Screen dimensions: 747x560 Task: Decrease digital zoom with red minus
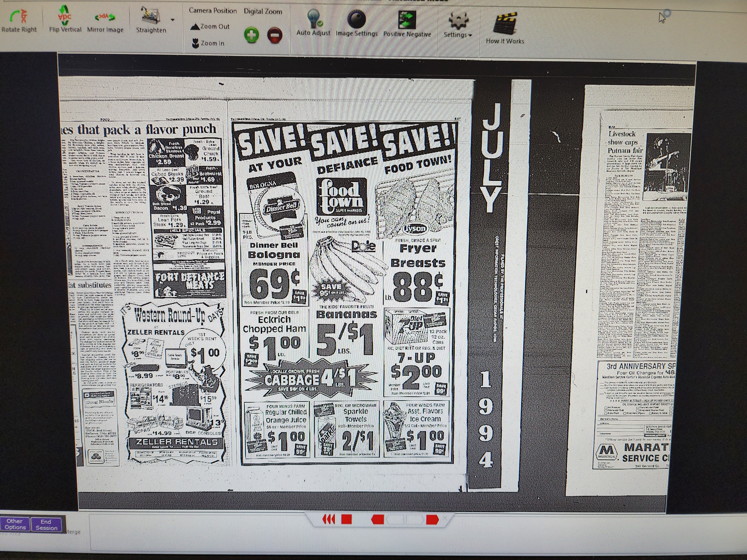coord(275,35)
